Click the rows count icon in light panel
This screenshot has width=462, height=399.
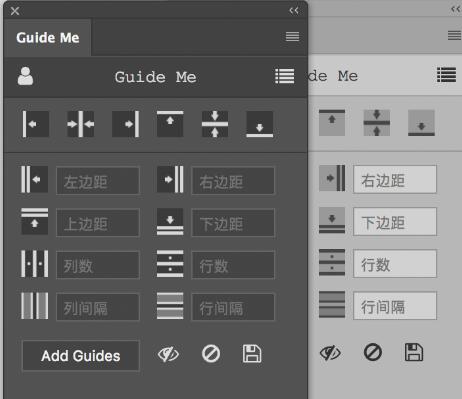point(332,262)
